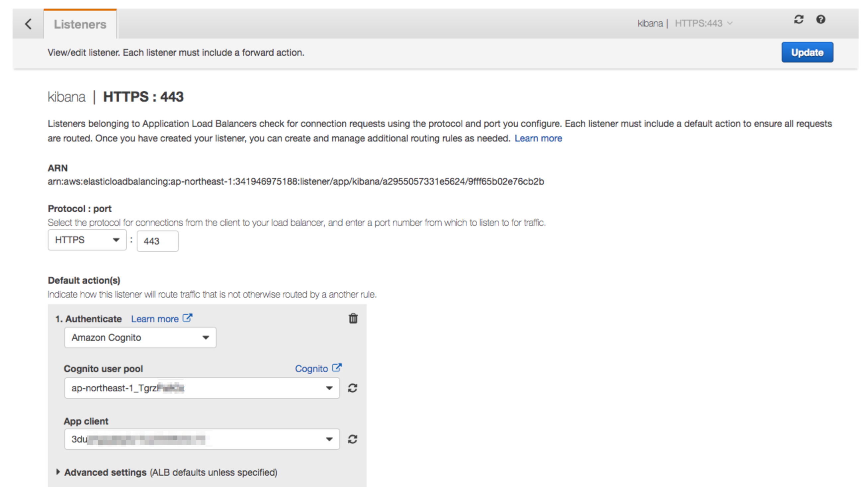Refresh the Cognito user pool list

(x=352, y=388)
